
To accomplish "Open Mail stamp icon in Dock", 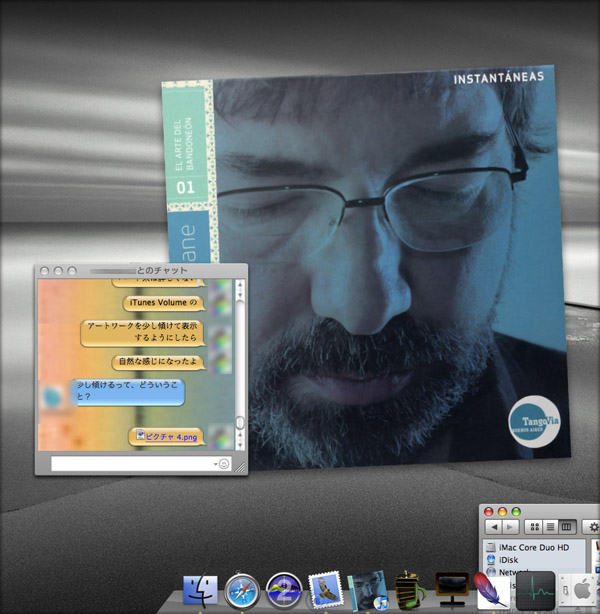I will point(325,591).
